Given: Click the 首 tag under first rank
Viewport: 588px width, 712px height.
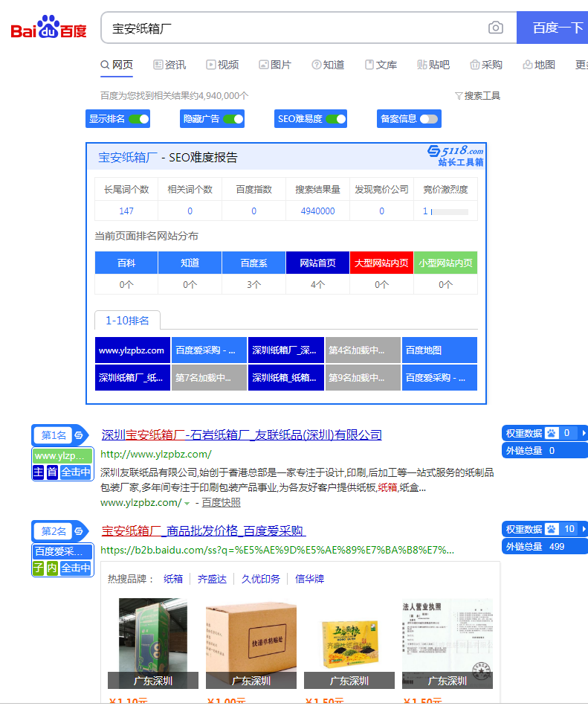Looking at the screenshot, I should [x=52, y=472].
